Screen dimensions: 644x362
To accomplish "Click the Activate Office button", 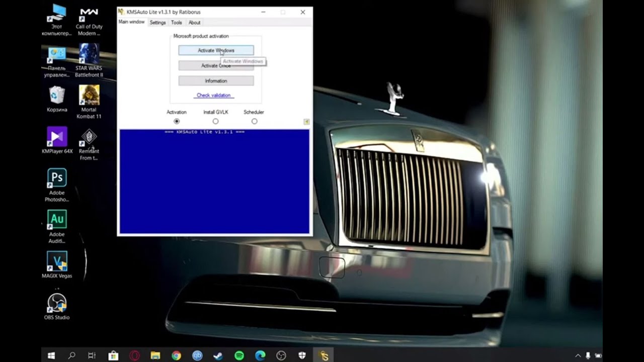I will [216, 65].
